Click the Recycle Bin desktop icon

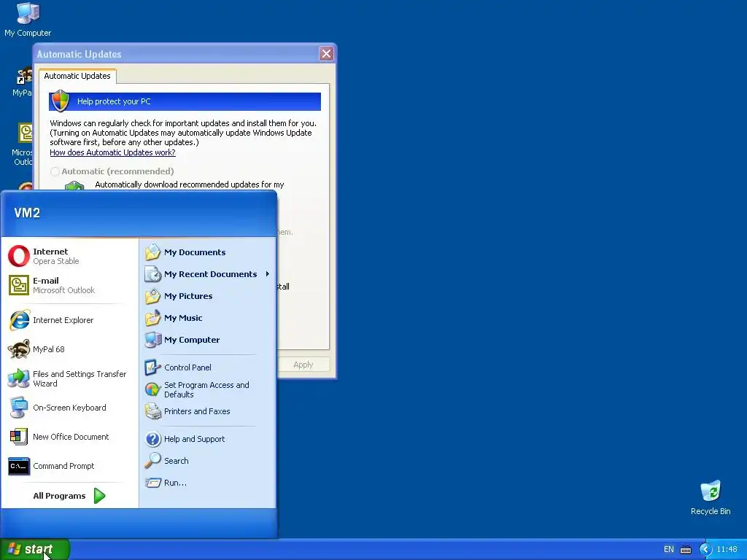tap(711, 497)
